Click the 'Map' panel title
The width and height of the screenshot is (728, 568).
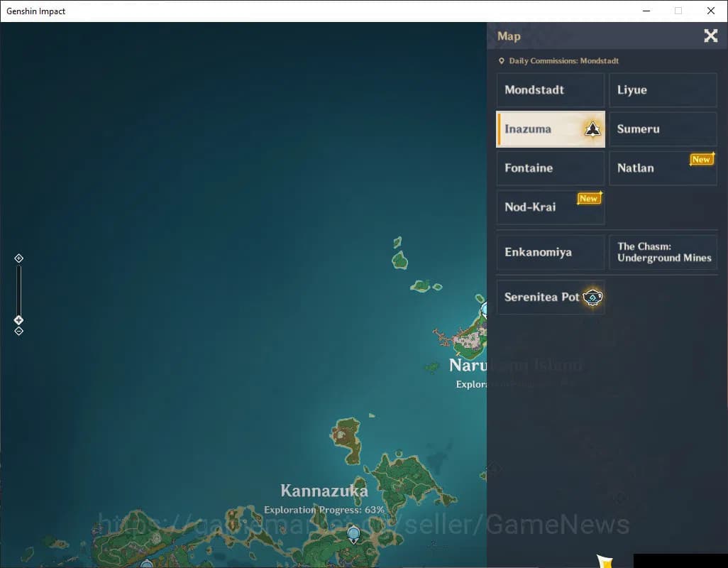click(x=509, y=36)
